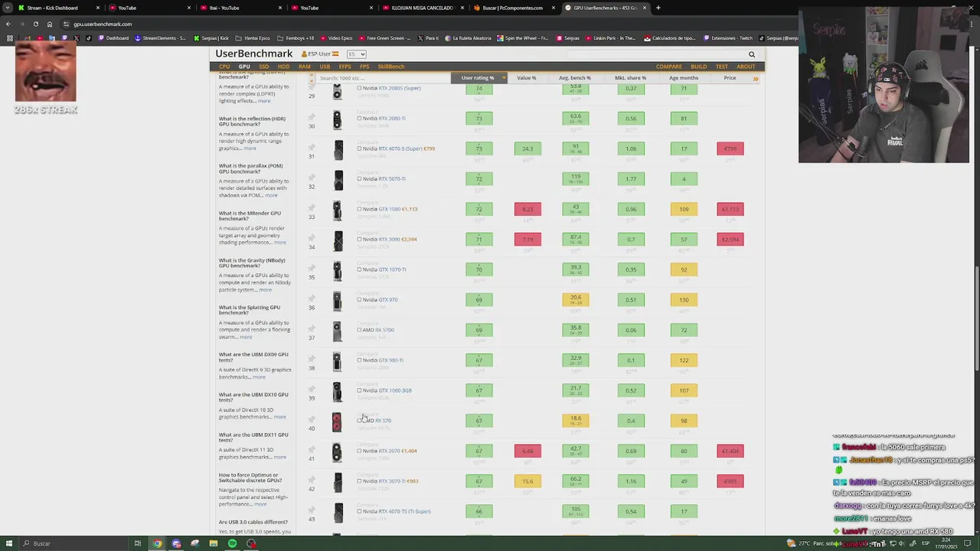Open the COMPARE menu item
The image size is (980, 551).
(668, 67)
